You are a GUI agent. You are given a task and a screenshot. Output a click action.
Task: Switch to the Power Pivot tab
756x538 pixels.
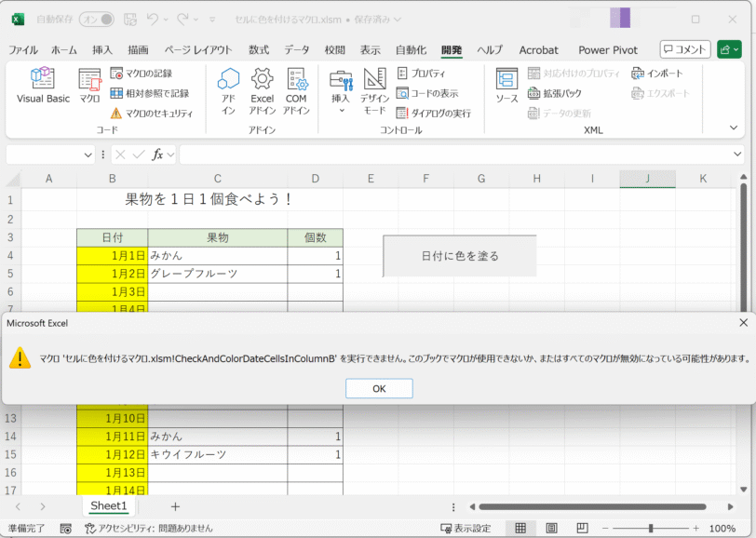tap(608, 49)
